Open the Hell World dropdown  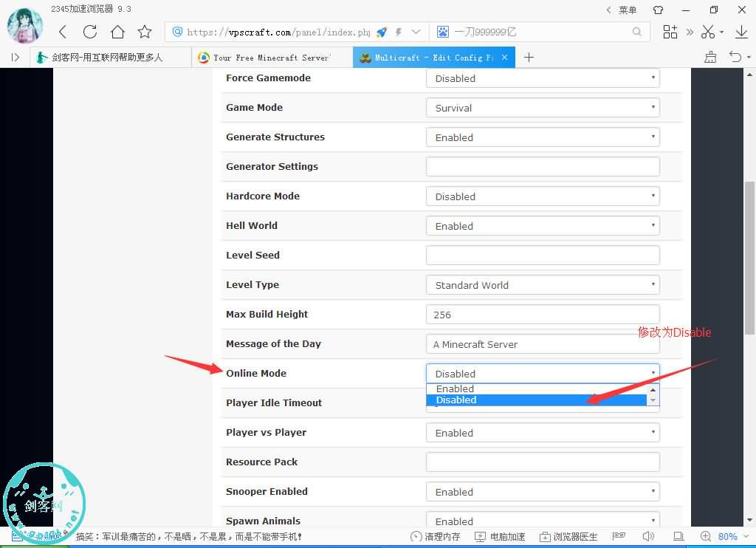click(x=543, y=226)
